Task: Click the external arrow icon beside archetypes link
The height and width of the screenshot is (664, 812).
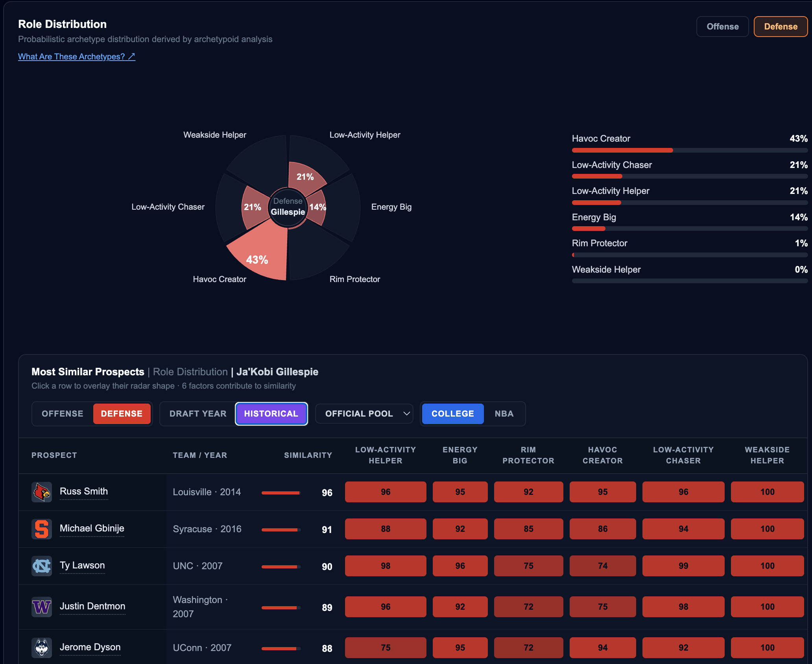Action: click(131, 57)
